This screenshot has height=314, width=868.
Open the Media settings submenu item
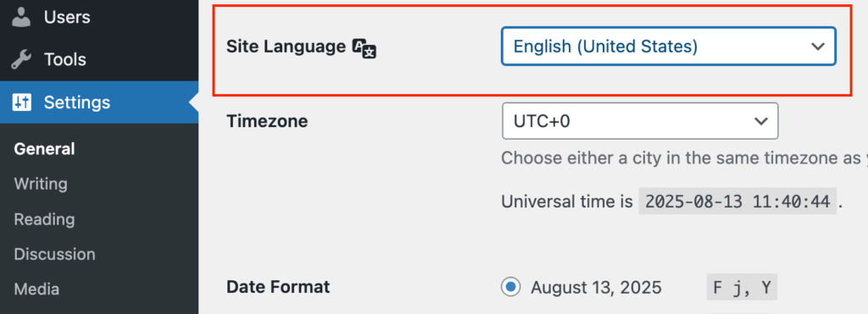(x=36, y=289)
